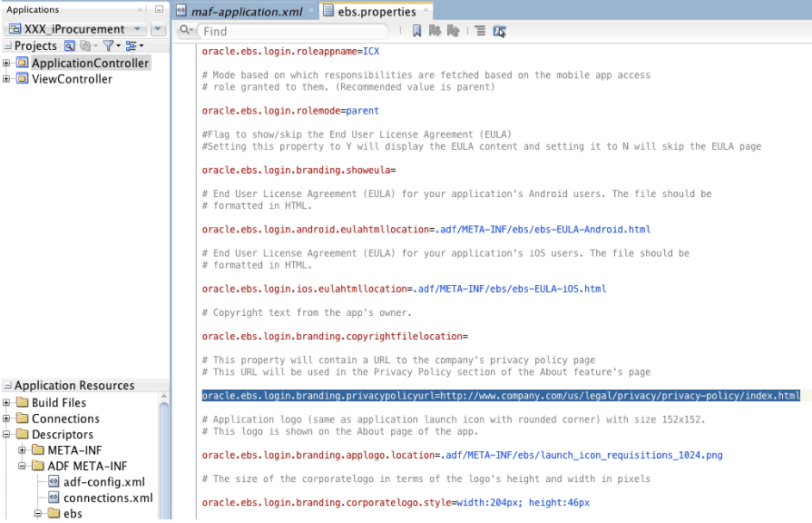
Task: Click the applogo.location property line
Action: pos(462,455)
